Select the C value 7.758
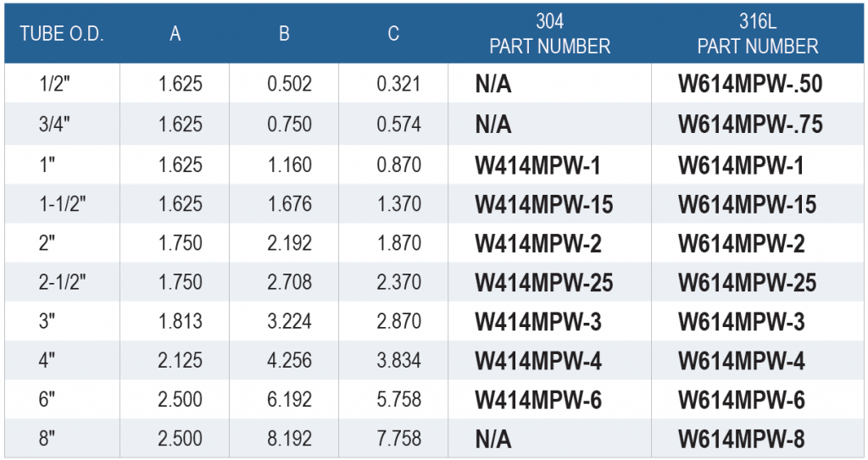This screenshot has width=868, height=460. point(398,440)
